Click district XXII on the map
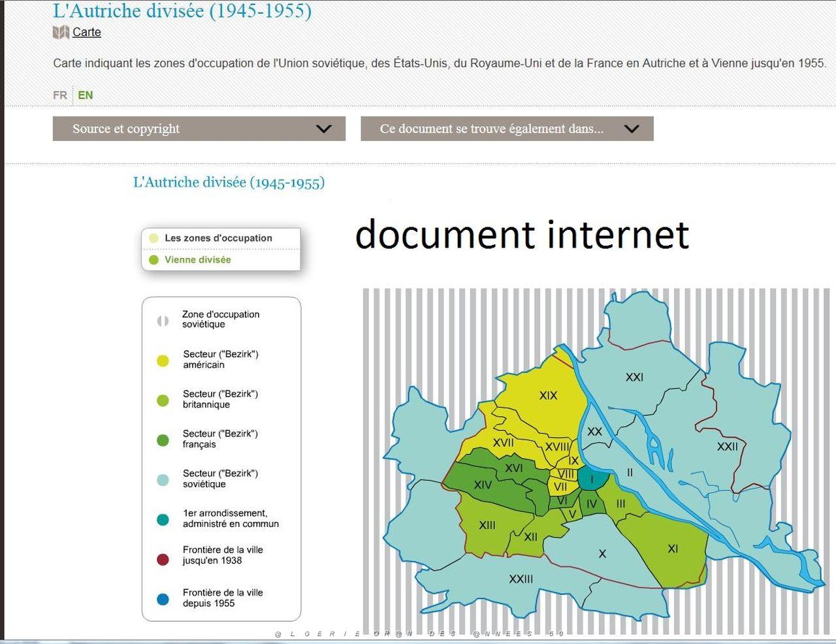836x644 pixels. 727,447
